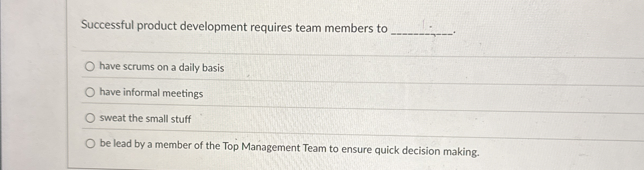Select the 'have scrums on a daily basis' radio button
Image resolution: width=644 pixels, height=170 pixels.
[91, 66]
